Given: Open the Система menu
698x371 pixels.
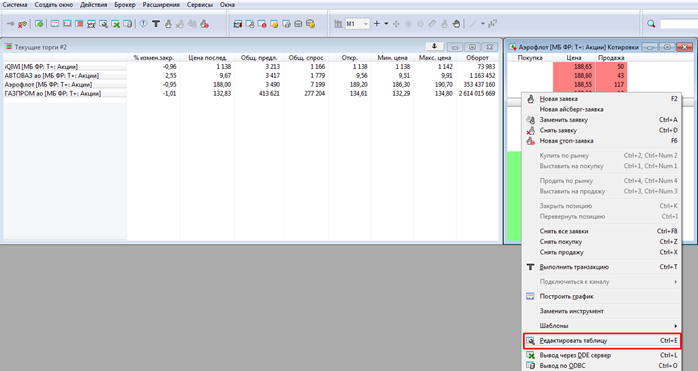Looking at the screenshot, I should 15,4.
